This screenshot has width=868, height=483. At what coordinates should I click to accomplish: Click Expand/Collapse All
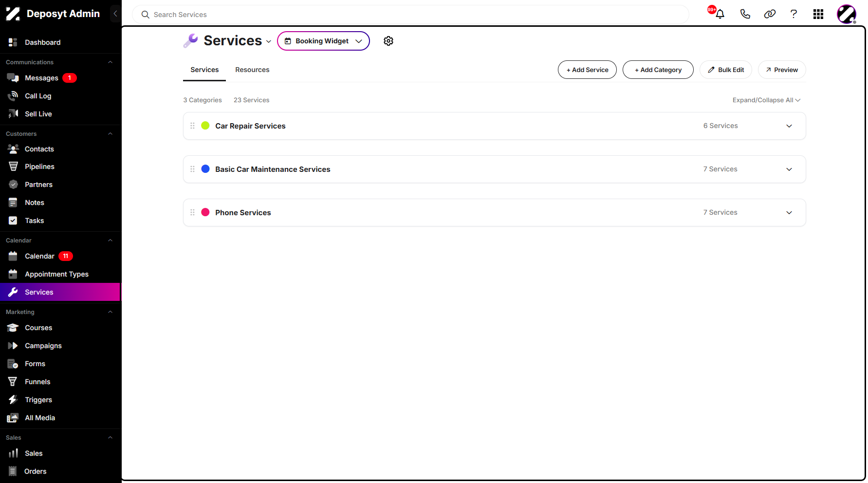766,100
